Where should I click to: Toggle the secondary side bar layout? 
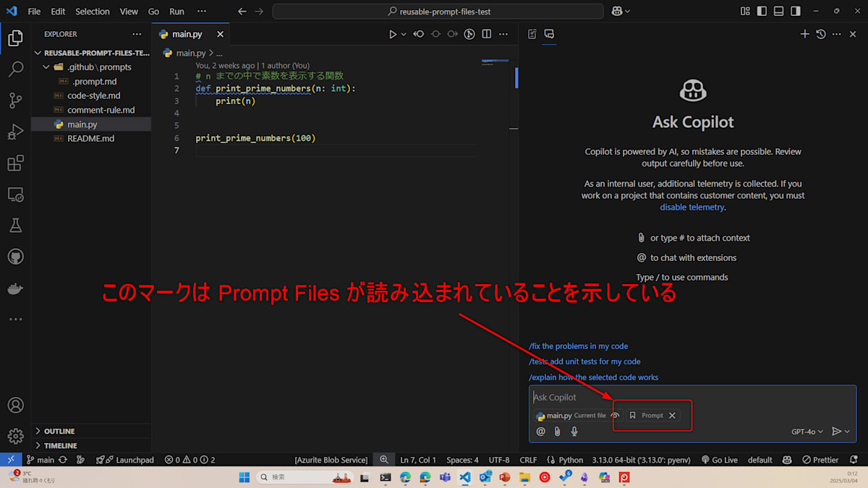[796, 12]
